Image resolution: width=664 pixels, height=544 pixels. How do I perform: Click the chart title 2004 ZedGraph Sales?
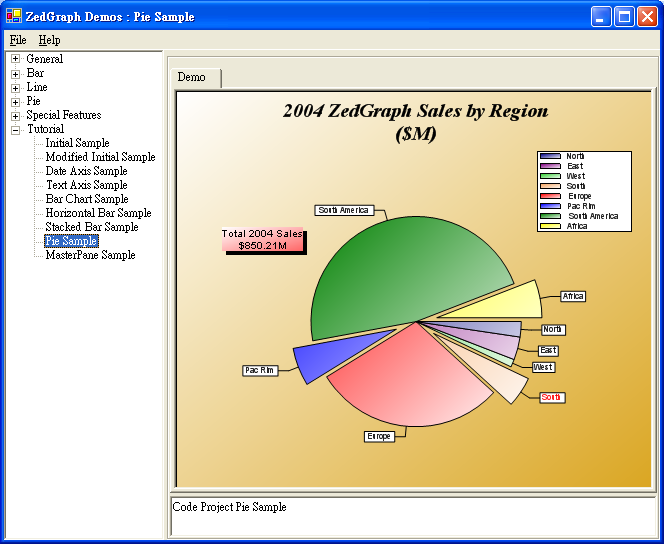(415, 122)
